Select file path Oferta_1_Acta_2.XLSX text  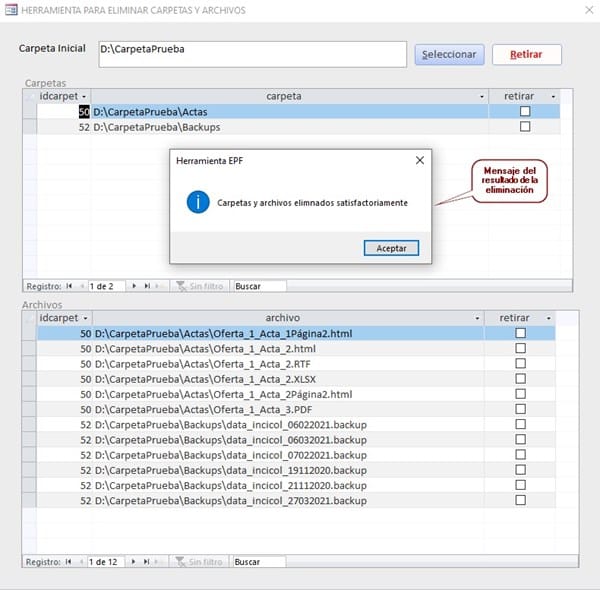coord(205,380)
